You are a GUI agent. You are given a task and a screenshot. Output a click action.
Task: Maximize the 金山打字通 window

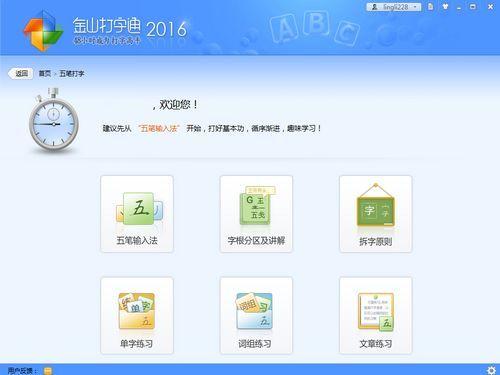473,7
